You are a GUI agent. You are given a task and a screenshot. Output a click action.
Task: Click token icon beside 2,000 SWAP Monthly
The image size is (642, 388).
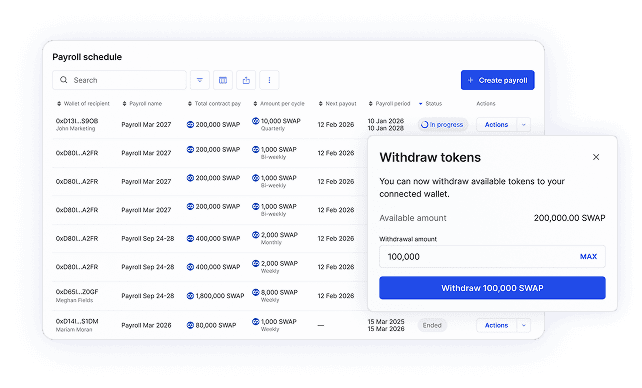pos(255,235)
